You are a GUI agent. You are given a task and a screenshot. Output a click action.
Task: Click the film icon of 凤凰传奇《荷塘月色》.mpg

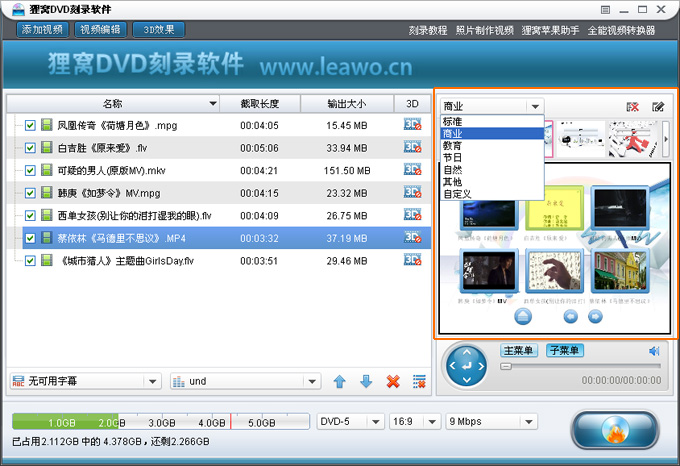(x=46, y=125)
